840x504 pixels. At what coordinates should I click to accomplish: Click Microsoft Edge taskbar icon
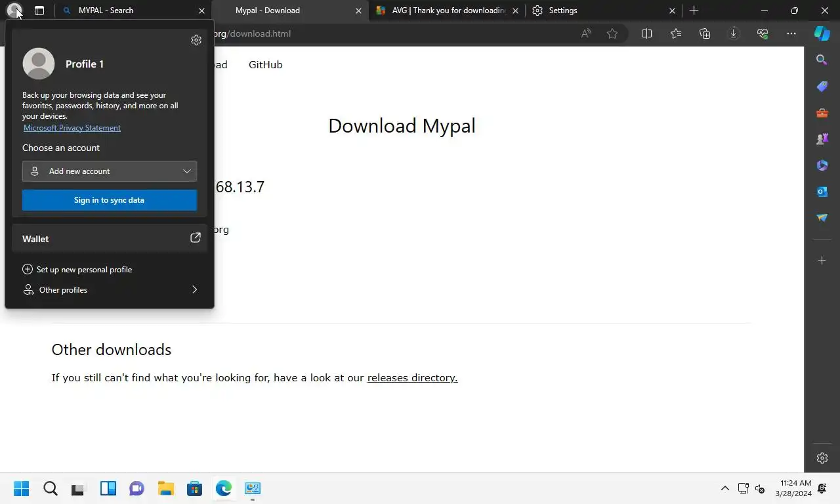224,488
